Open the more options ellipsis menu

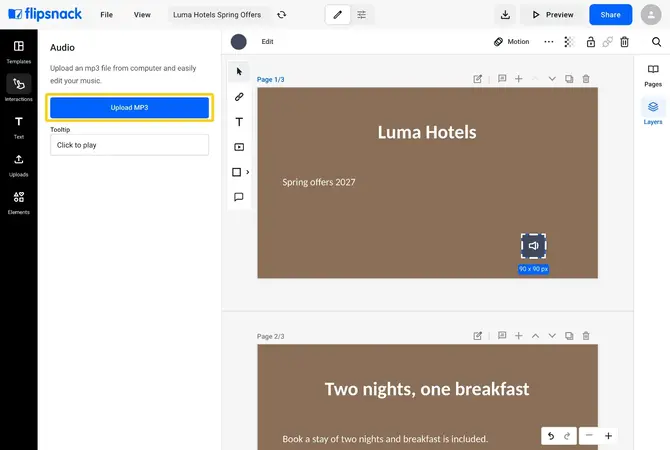tap(549, 41)
